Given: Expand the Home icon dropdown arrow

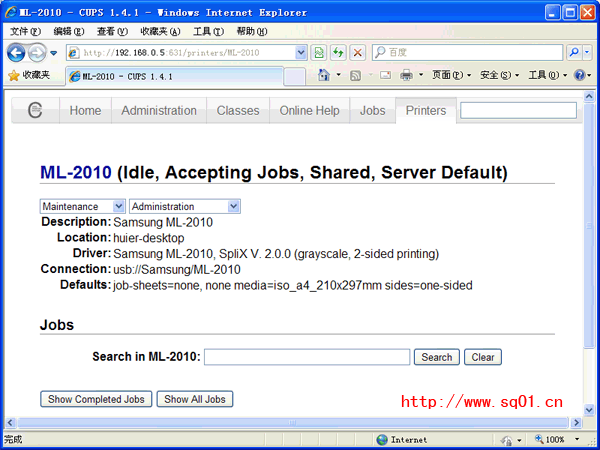Looking at the screenshot, I should [x=338, y=75].
